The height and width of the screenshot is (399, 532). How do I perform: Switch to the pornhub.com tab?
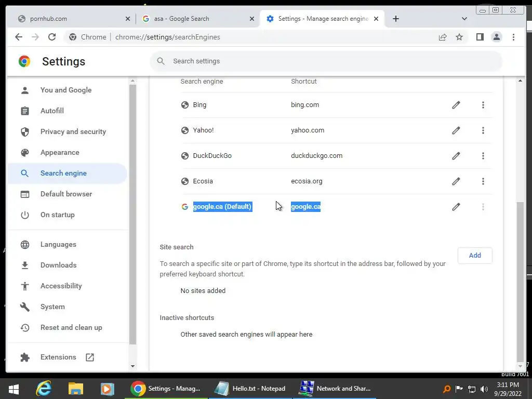coord(74,19)
